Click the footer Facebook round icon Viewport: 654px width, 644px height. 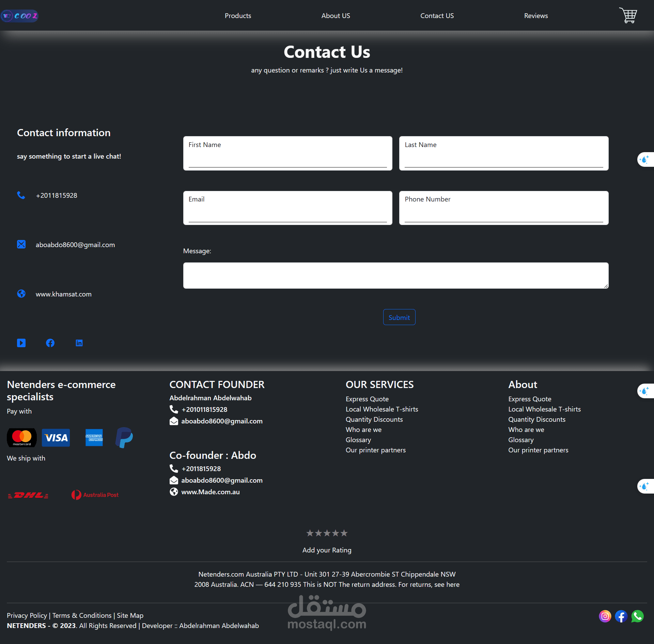(x=621, y=616)
